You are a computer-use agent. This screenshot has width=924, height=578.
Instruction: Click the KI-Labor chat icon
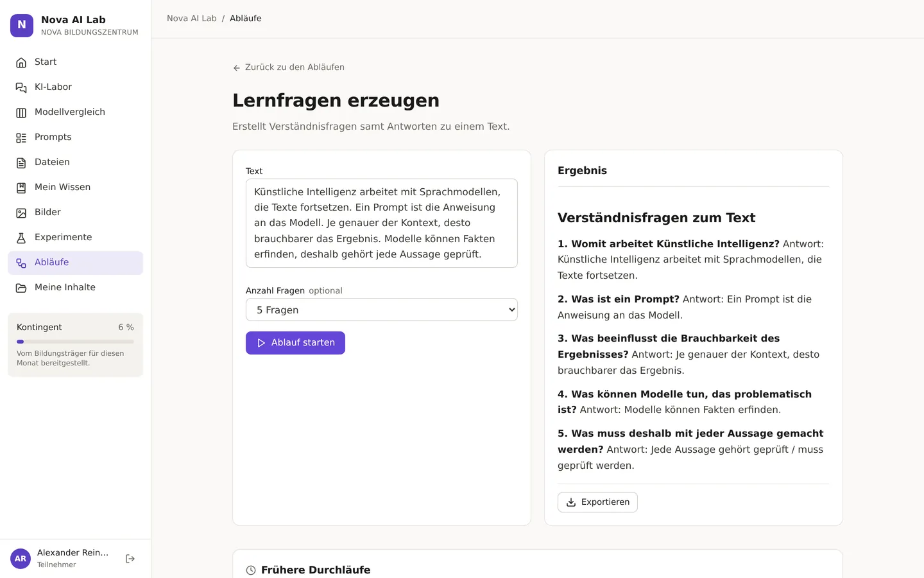point(21,87)
